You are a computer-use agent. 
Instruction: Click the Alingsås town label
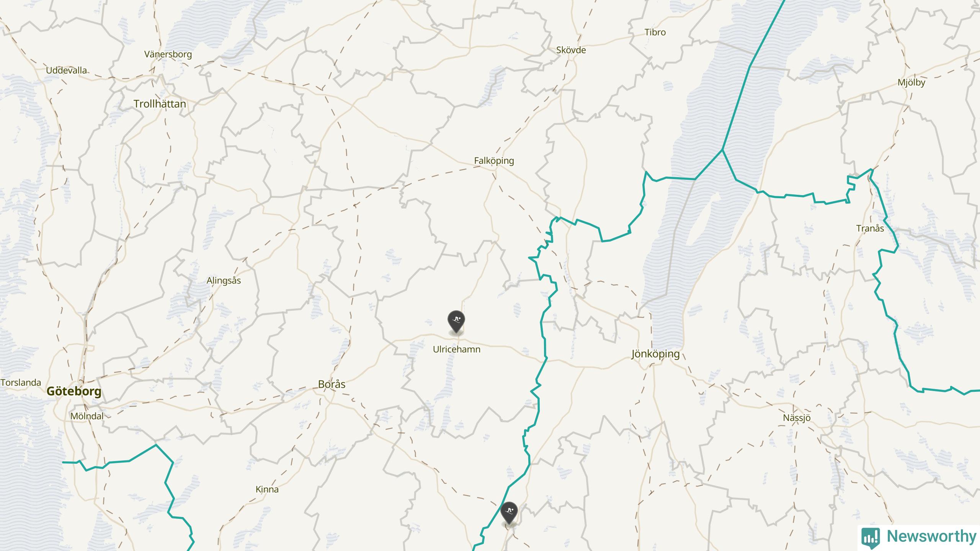224,280
